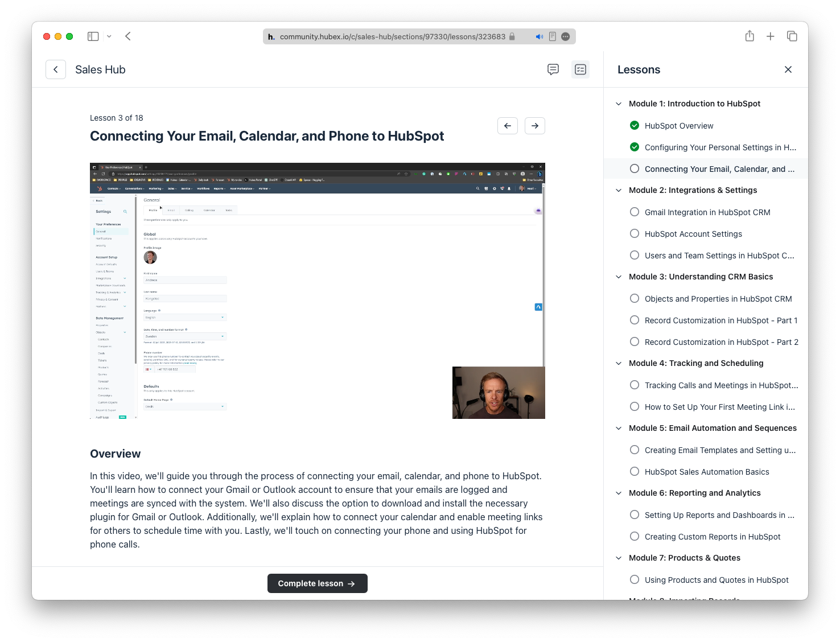840x642 pixels.
Task: Open Tracking Calls and Meetings lesson
Action: pos(722,385)
